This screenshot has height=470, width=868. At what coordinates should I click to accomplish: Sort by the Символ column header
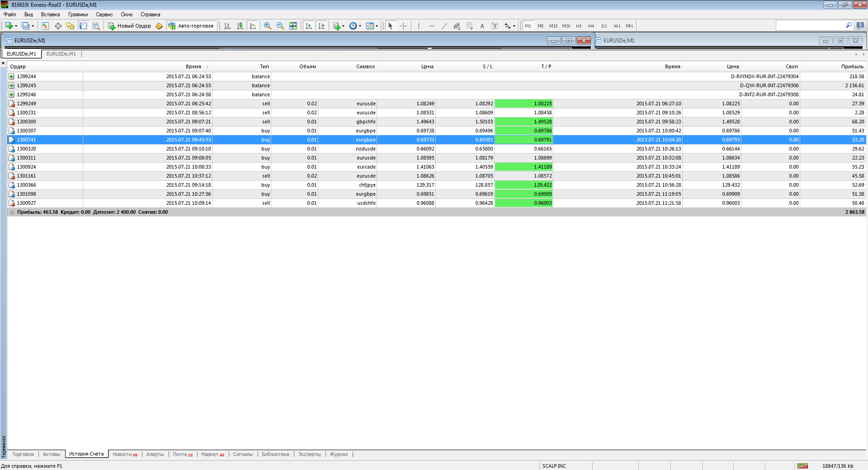click(x=348, y=66)
